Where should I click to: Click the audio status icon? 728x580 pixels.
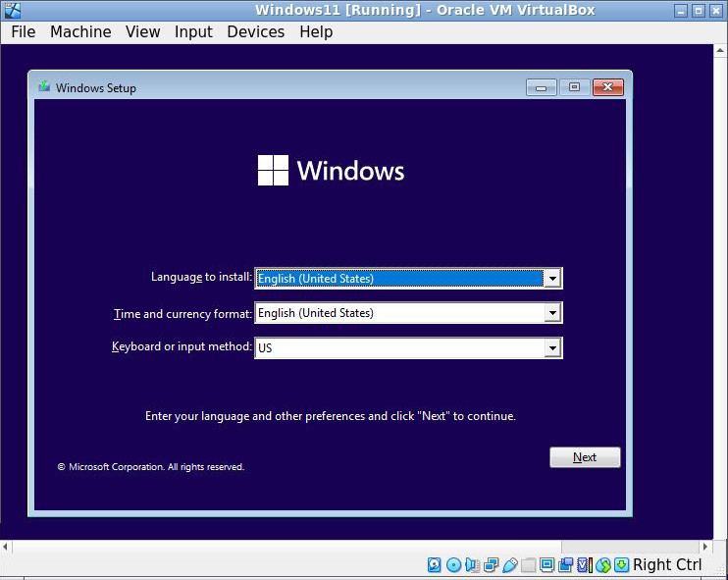472,564
